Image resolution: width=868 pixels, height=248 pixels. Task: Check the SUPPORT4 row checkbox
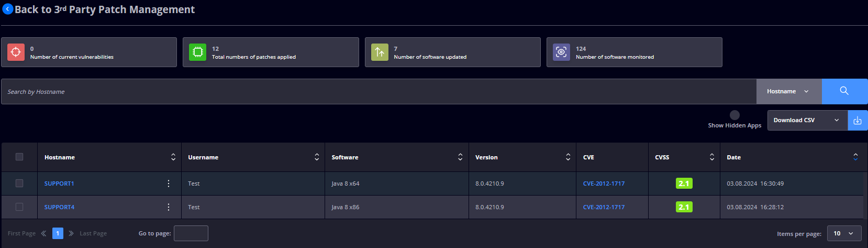[x=19, y=207]
